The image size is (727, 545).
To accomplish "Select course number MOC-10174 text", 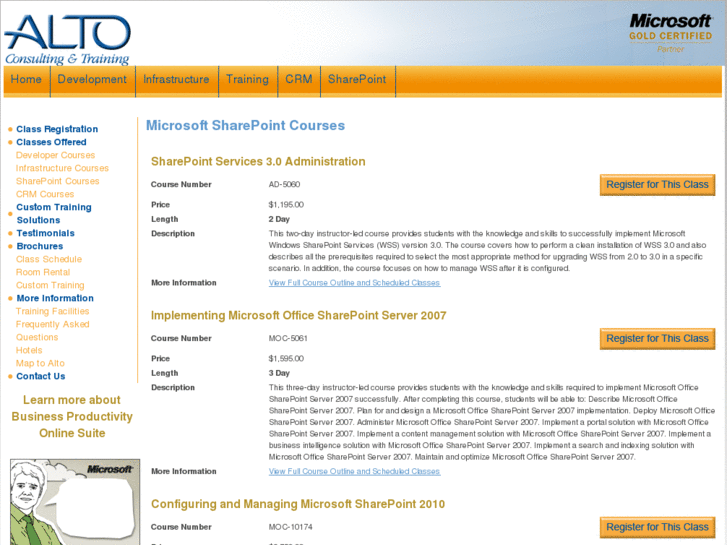I will tap(290, 527).
